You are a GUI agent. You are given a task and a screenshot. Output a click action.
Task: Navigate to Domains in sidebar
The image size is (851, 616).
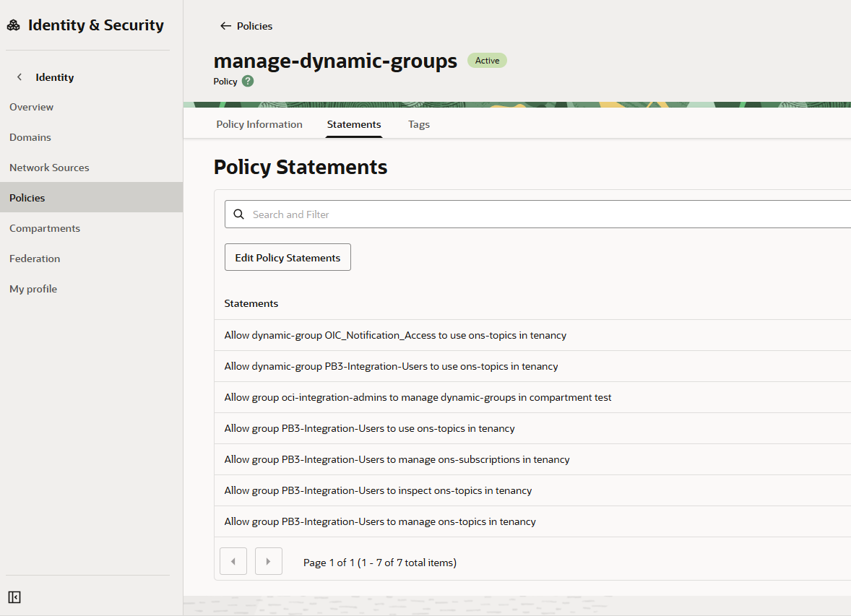(30, 137)
